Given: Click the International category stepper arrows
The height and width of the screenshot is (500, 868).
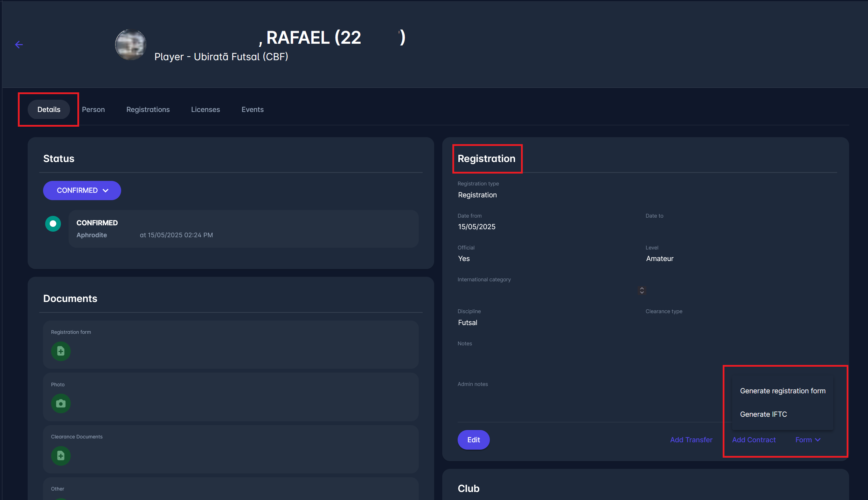Looking at the screenshot, I should 641,290.
